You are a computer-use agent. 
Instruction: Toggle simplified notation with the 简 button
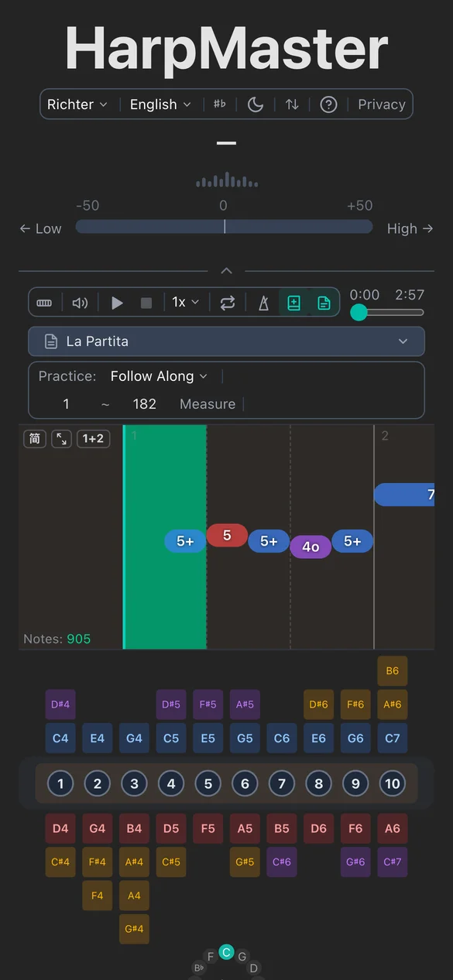tap(34, 439)
